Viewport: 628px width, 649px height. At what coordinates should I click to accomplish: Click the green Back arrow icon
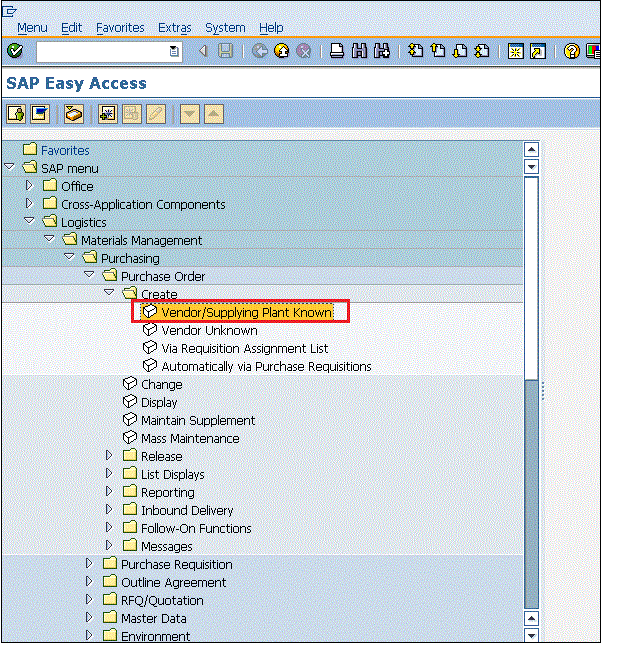[x=260, y=51]
